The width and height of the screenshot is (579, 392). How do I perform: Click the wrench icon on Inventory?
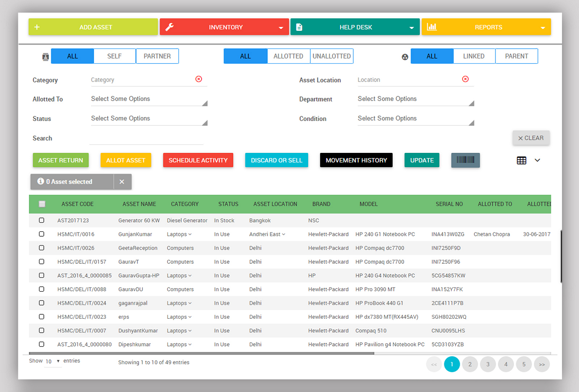169,27
